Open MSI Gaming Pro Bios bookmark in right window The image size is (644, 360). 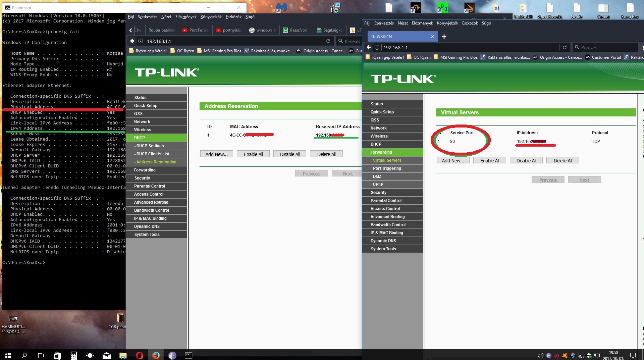[x=455, y=57]
